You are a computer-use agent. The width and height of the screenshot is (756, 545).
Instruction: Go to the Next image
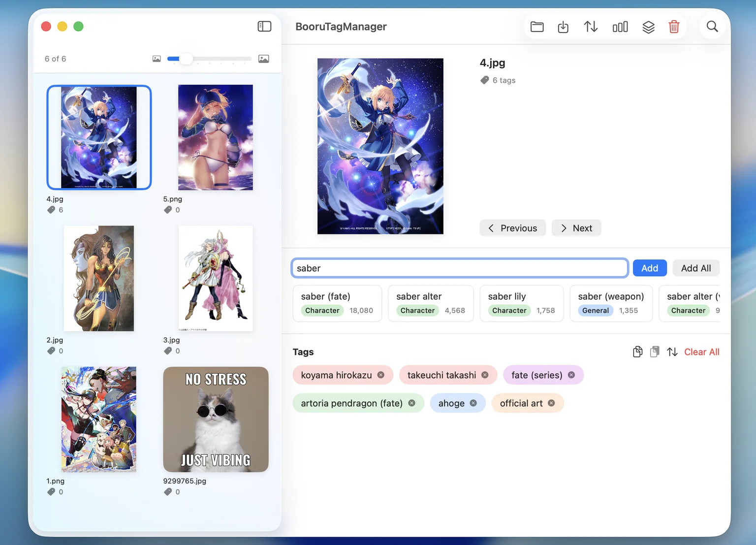(576, 228)
